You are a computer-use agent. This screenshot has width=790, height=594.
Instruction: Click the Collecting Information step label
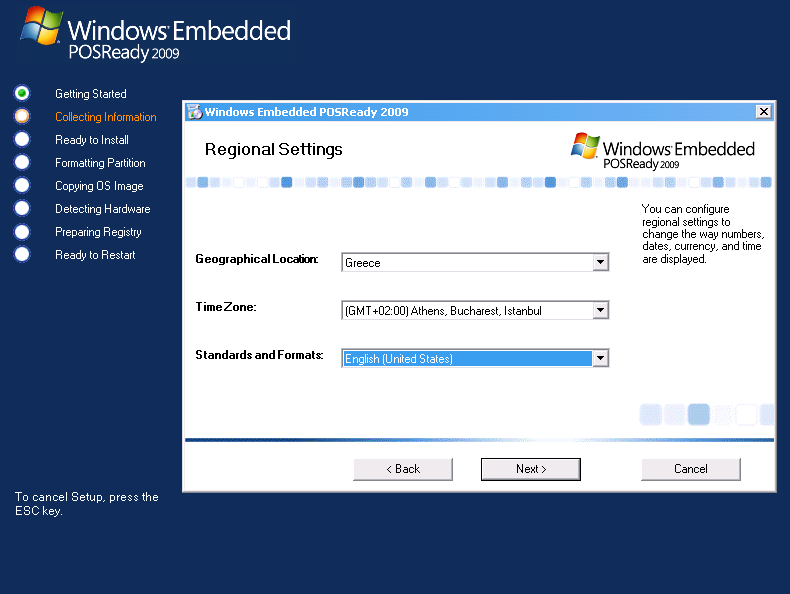(106, 117)
